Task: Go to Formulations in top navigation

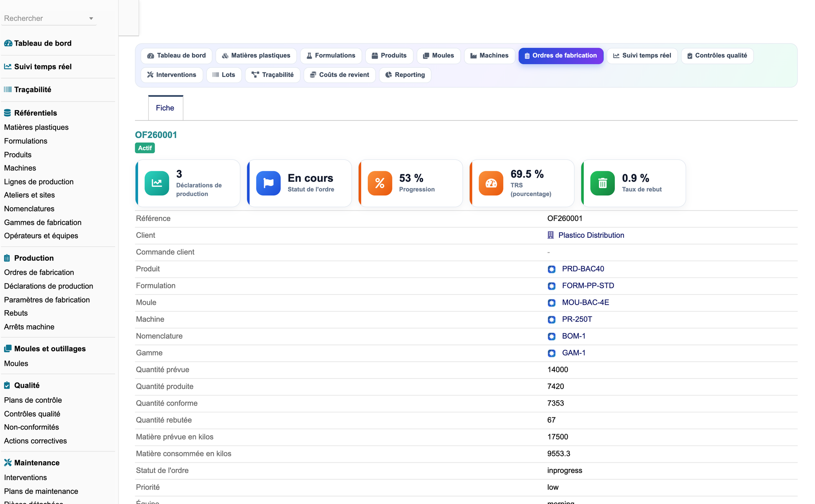Action: coord(331,56)
